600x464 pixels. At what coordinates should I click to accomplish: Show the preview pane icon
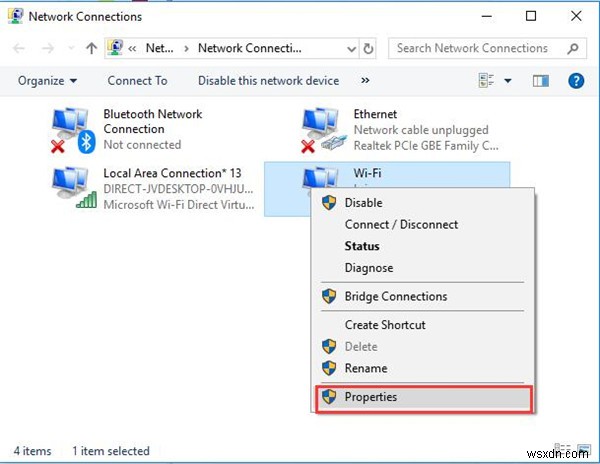[542, 81]
